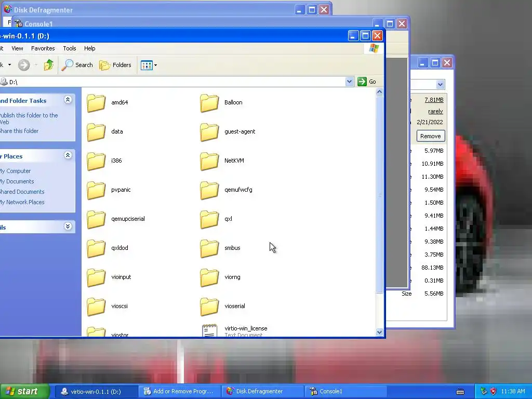Click the scroll up arrow in file list
Screen dimensions: 532x399
tap(379, 91)
